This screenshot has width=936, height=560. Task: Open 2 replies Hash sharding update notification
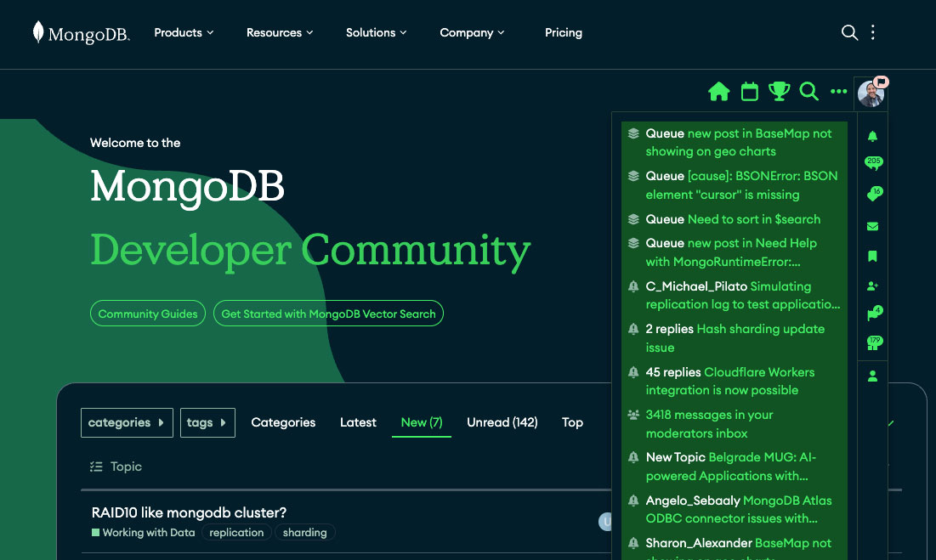point(735,338)
